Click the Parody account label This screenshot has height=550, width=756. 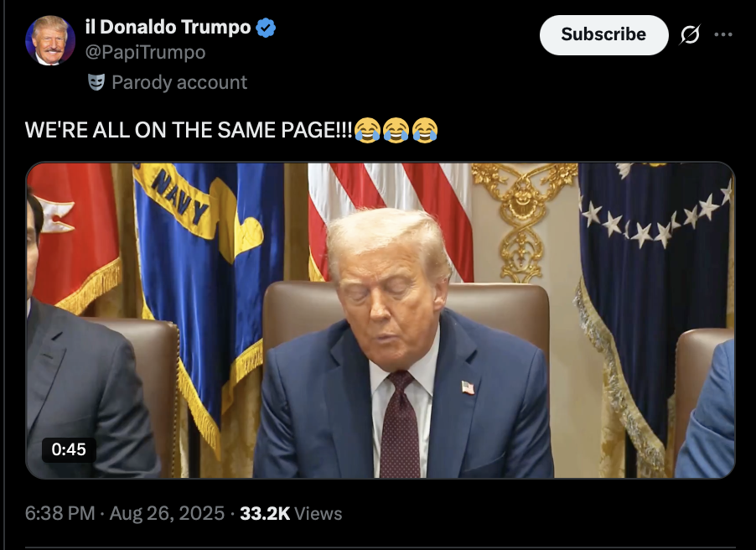tap(179, 82)
